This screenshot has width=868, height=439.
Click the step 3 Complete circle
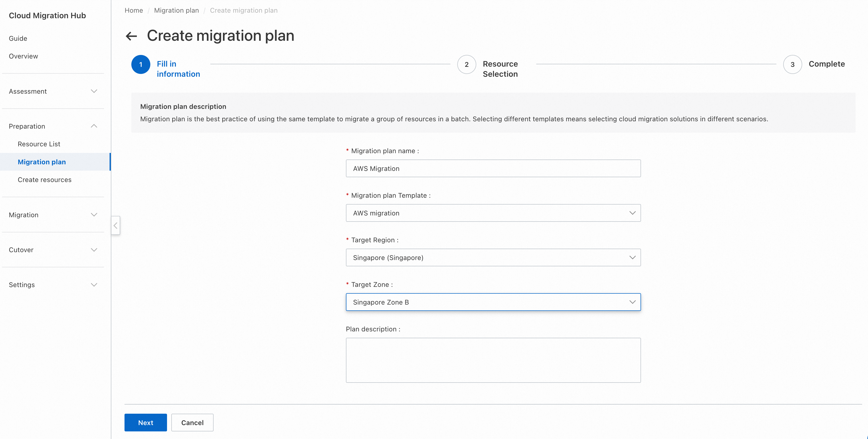[x=792, y=64]
